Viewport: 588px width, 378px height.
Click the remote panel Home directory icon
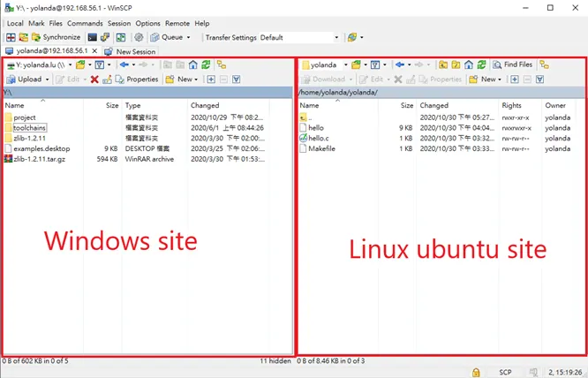469,64
